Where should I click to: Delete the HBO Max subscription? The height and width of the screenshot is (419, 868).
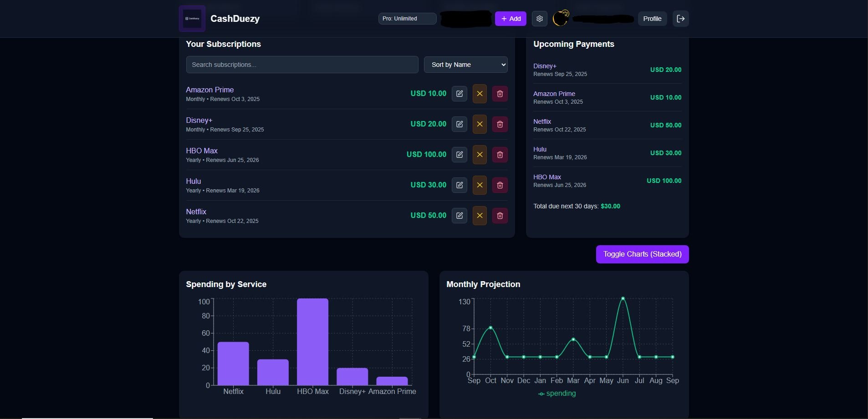tap(500, 155)
